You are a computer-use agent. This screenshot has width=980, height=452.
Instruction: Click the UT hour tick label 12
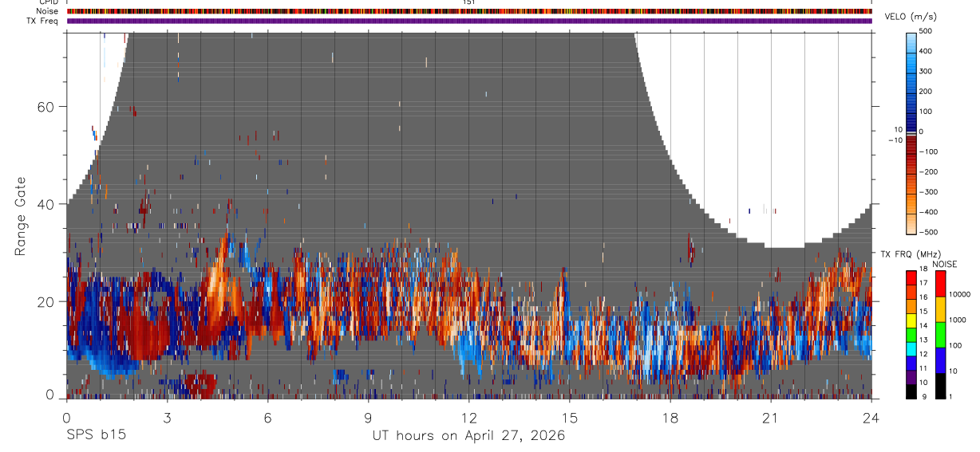point(469,417)
